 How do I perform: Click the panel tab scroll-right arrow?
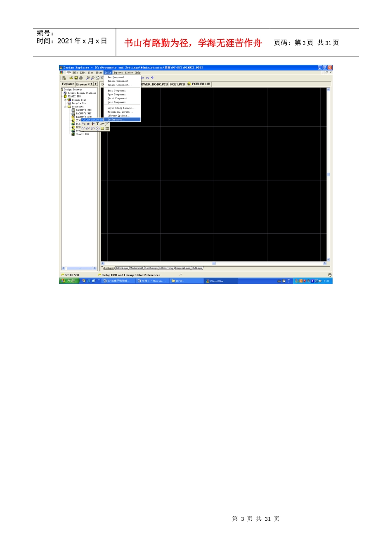click(96, 84)
